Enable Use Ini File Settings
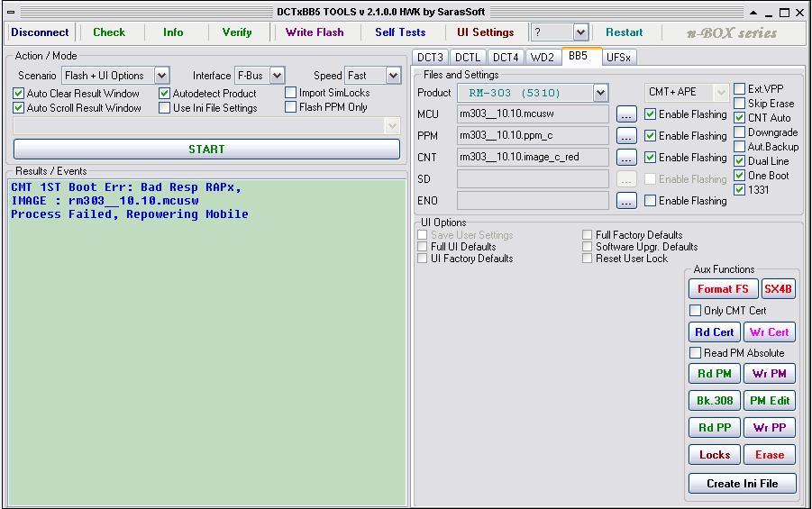Screen dimensions: 812x509 pyautogui.click(x=164, y=108)
